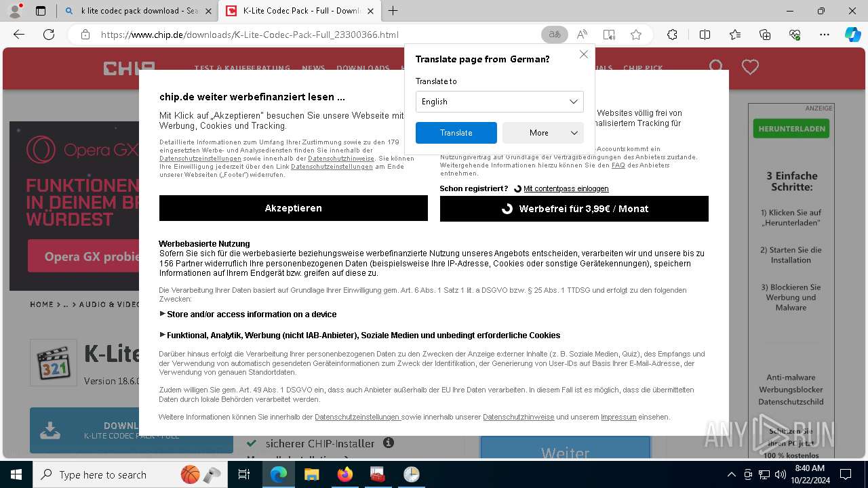868x488 pixels.
Task: Click the K-Lite Codec Pack thumbnail
Action: point(54,363)
